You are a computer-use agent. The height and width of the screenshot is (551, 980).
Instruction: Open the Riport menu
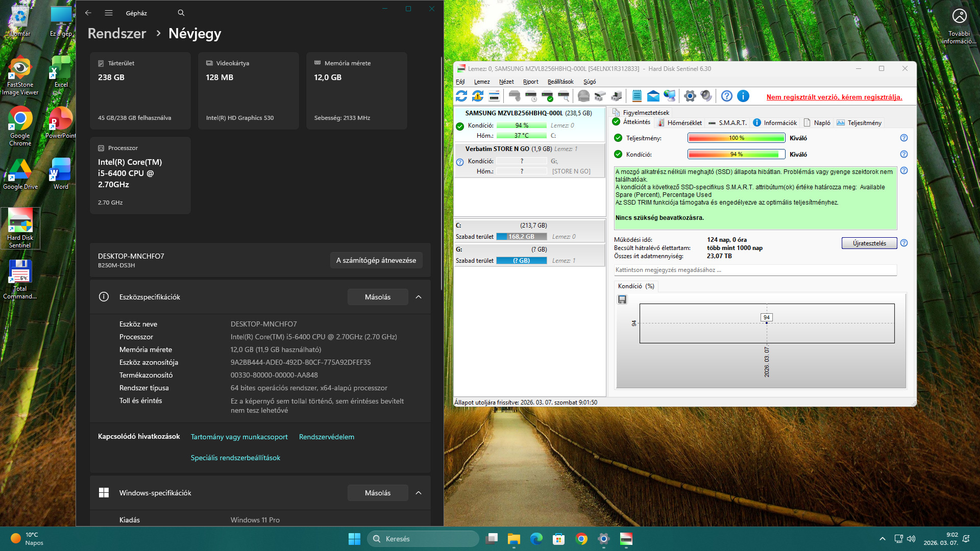coord(530,82)
